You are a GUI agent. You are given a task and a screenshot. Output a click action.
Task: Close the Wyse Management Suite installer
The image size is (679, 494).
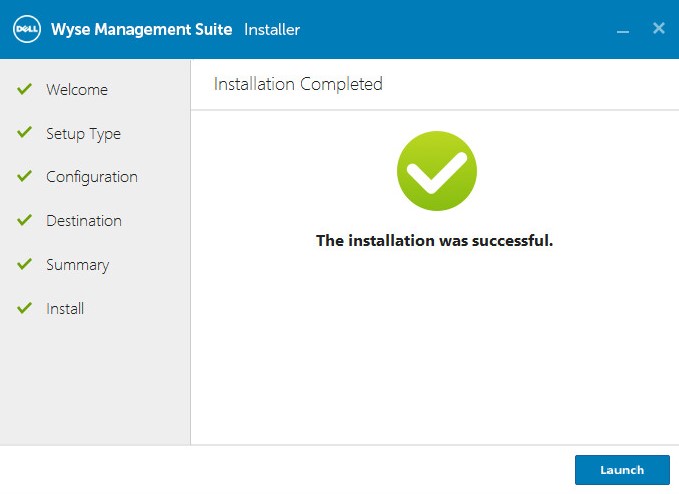point(659,28)
